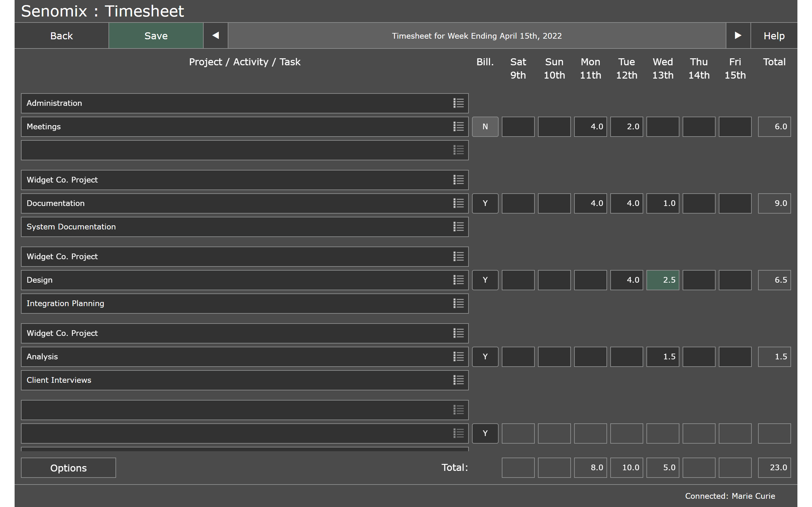Open the Options dialog
Image resolution: width=812 pixels, height=507 pixels.
tap(69, 467)
